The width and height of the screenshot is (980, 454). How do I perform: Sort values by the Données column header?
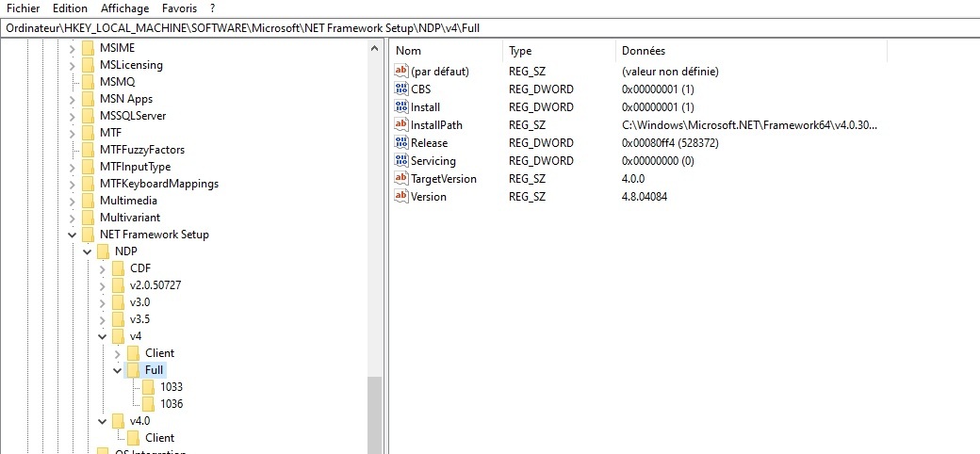751,51
